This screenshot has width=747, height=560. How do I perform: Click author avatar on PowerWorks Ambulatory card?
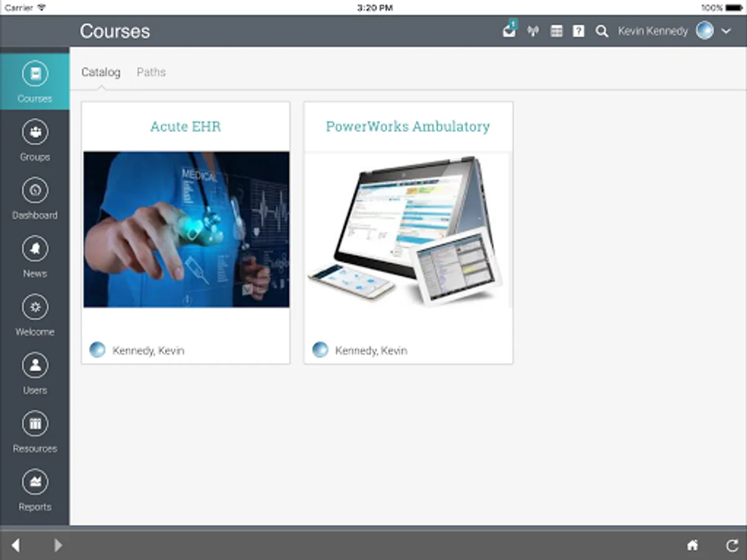320,350
